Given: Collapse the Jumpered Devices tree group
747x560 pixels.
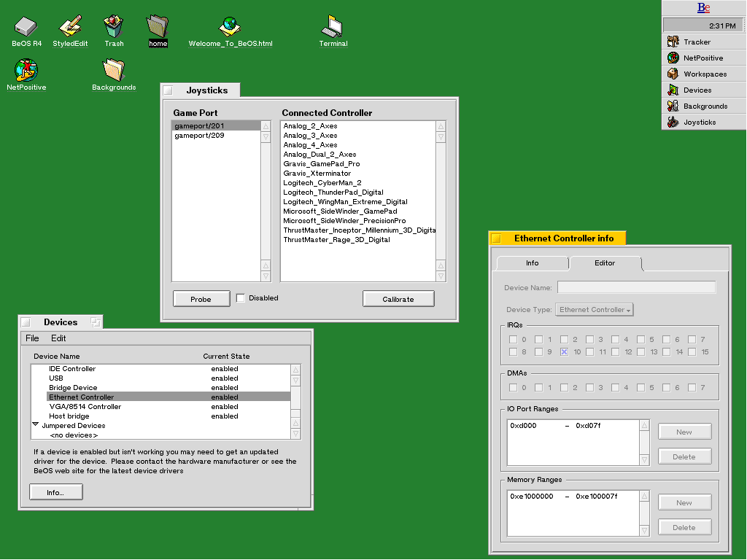Looking at the screenshot, I should pos(35,424).
